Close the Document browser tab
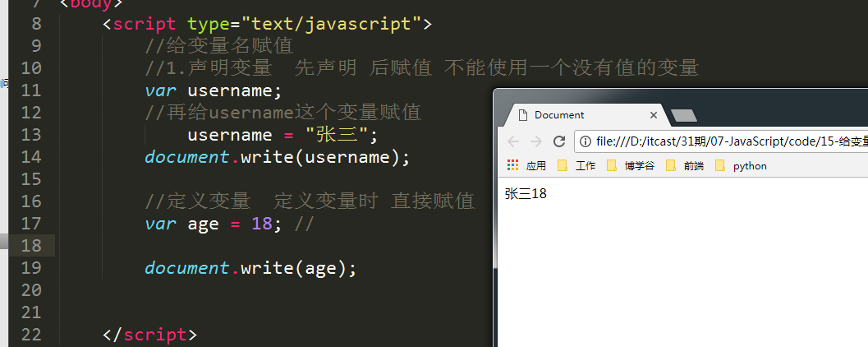Viewport: 868px width, 347px height. (653, 115)
